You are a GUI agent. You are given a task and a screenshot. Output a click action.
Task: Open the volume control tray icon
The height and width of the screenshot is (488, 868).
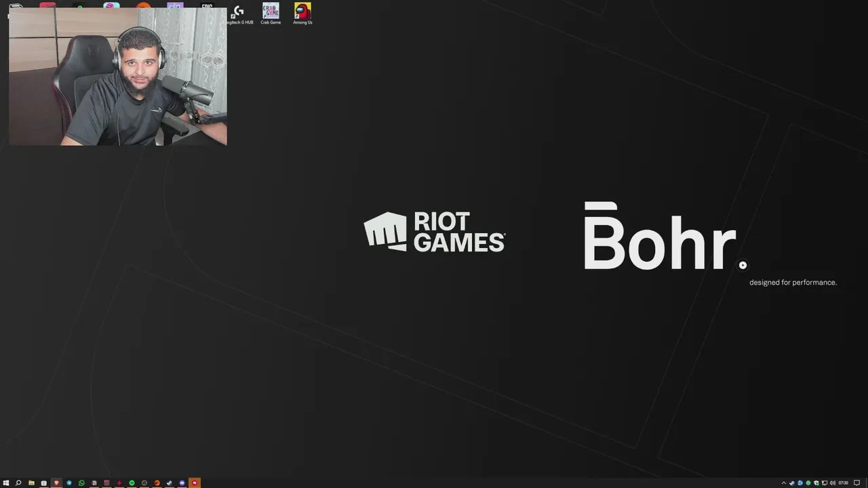point(833,483)
